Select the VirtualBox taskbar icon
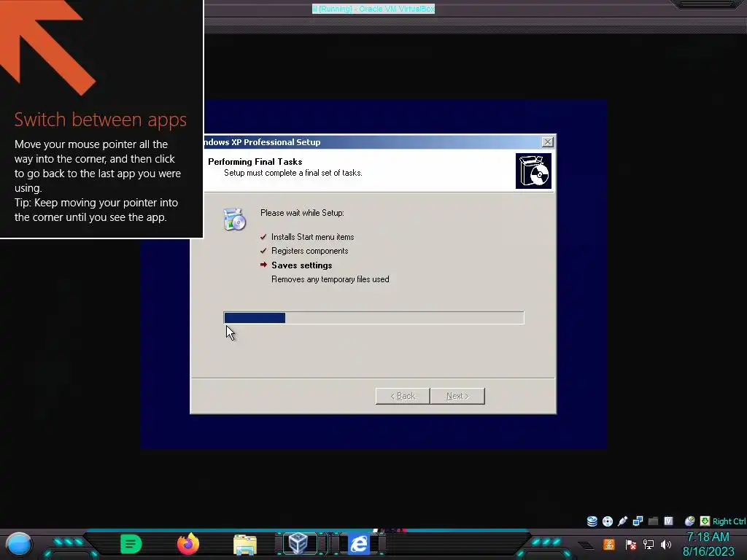Viewport: 747px width, 560px height. pos(298,544)
